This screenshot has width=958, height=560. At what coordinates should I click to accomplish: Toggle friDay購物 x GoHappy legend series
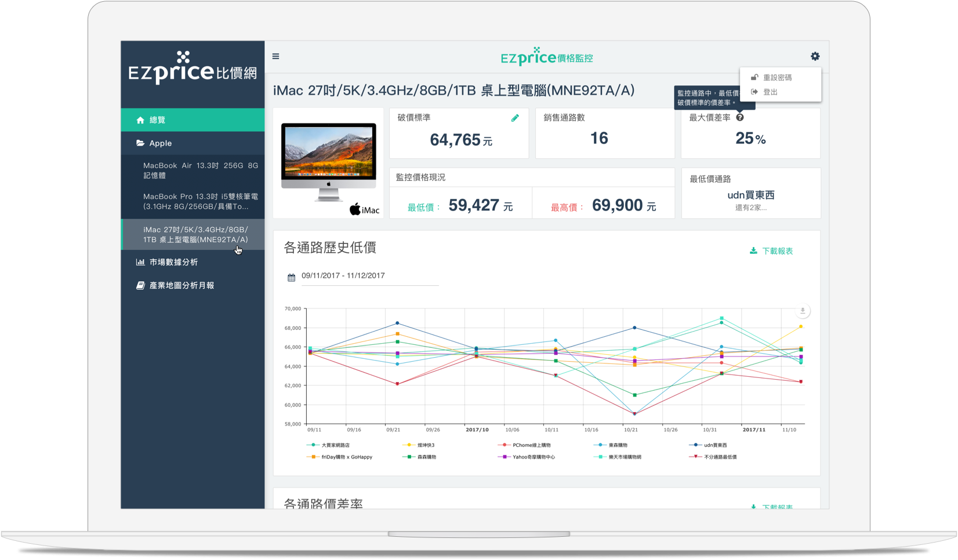pos(339,457)
